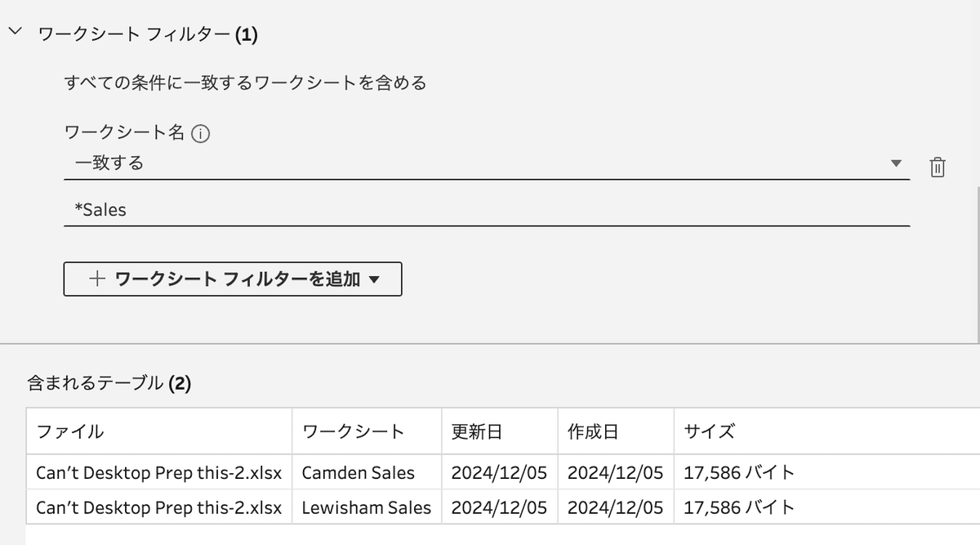Open info icon next to ワークシート名
Image resolution: width=980 pixels, height=545 pixels.
(x=201, y=134)
